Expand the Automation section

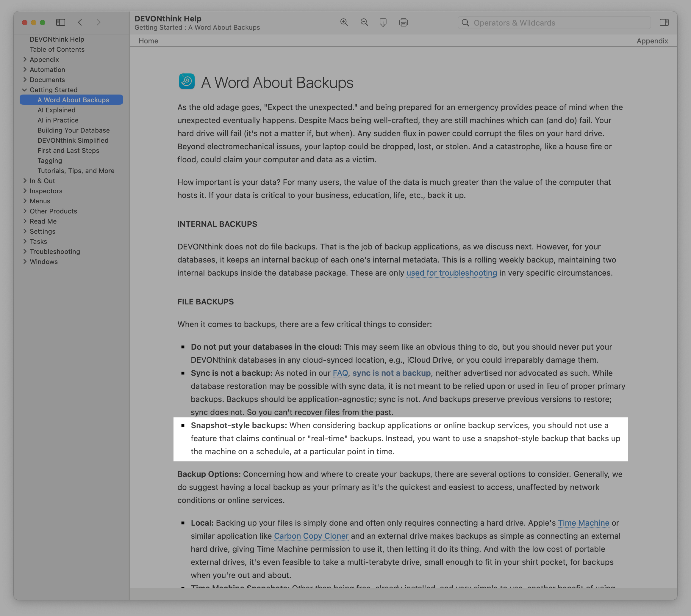tap(24, 69)
